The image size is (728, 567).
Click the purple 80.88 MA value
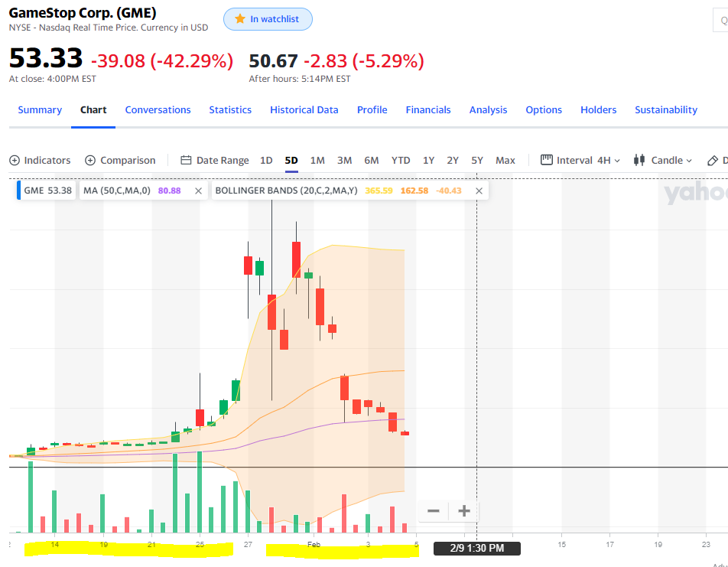tap(170, 191)
